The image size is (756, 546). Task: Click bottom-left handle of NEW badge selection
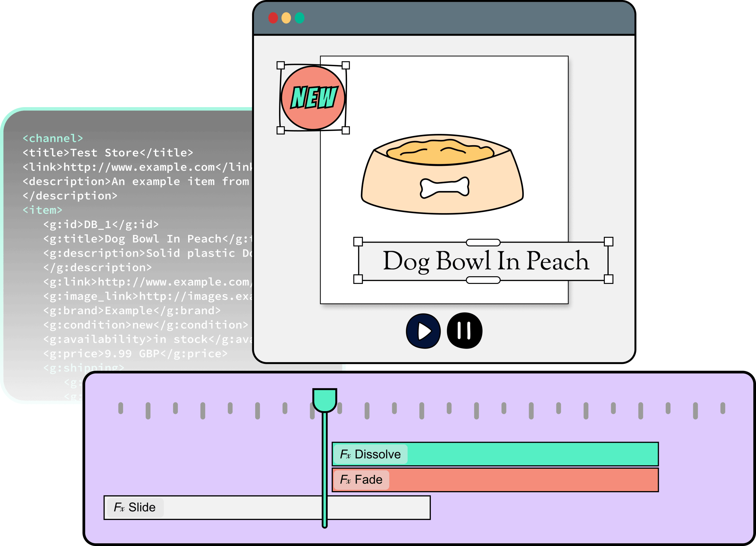pos(281,130)
